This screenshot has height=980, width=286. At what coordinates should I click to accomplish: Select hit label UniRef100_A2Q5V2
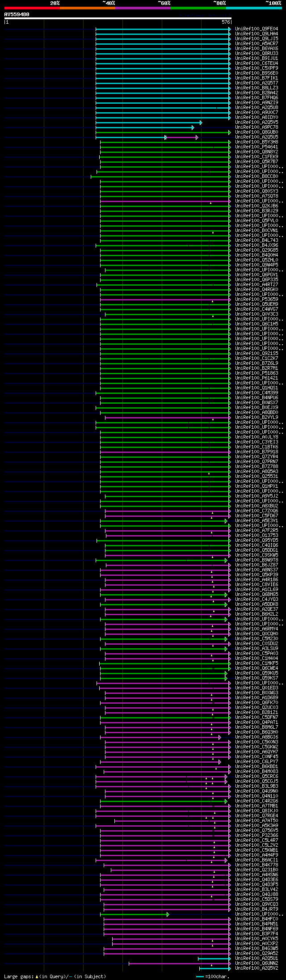pos(257,968)
